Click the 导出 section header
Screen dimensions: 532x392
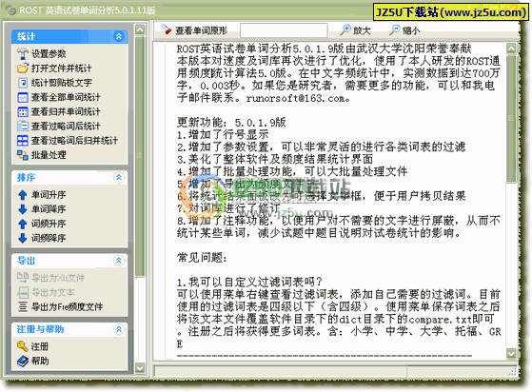[x=69, y=261]
